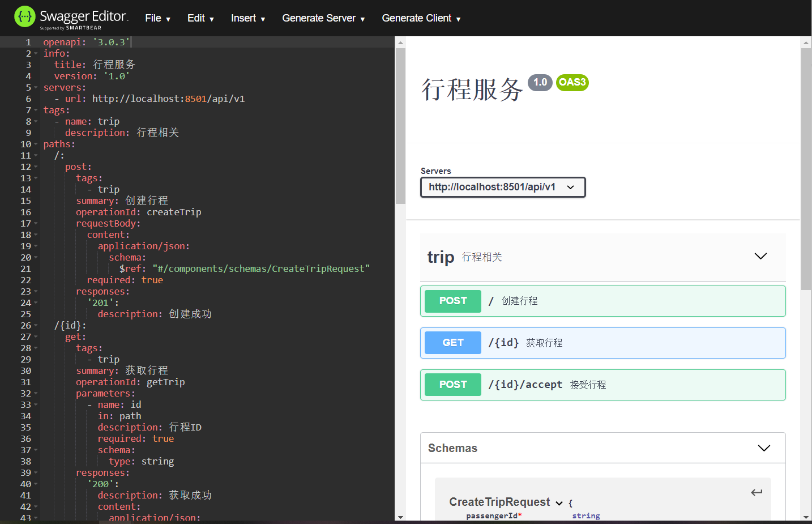The width and height of the screenshot is (812, 524).
Task: Click the title 行程服务 in editor line 3
Action: pos(95,65)
